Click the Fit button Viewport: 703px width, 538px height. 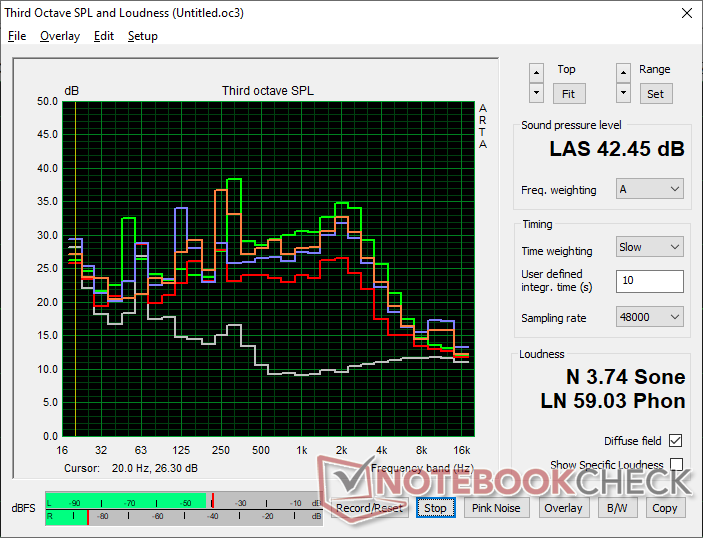[x=567, y=93]
